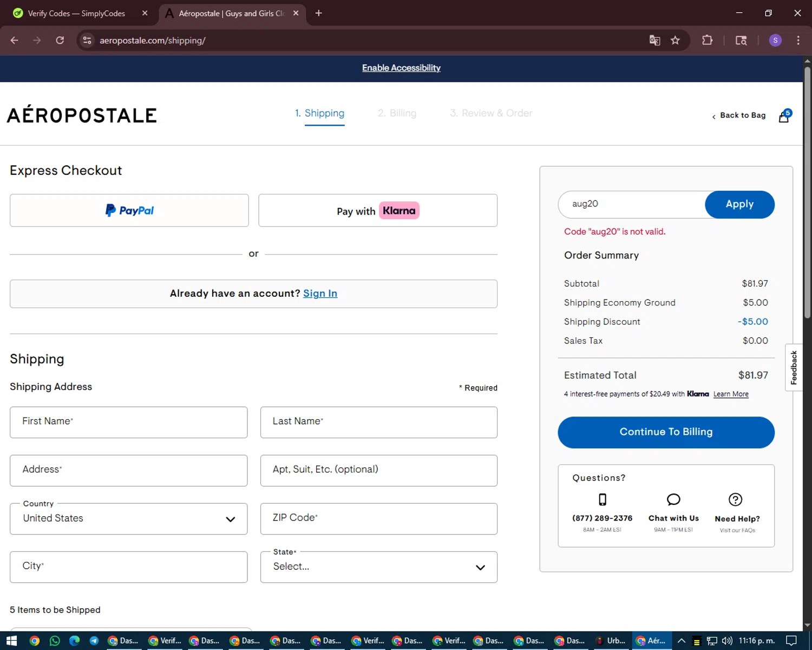812x650 pixels.
Task: Click the shopping bag icon with 5 items
Action: [784, 116]
